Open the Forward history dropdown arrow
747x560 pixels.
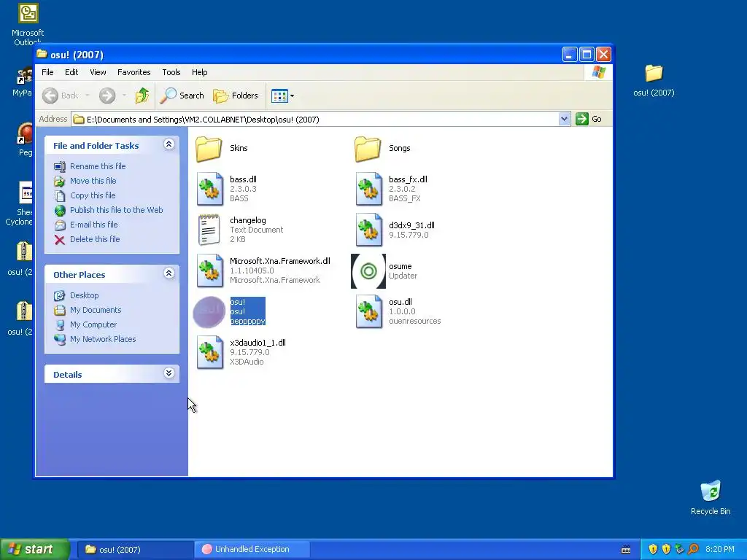(124, 96)
